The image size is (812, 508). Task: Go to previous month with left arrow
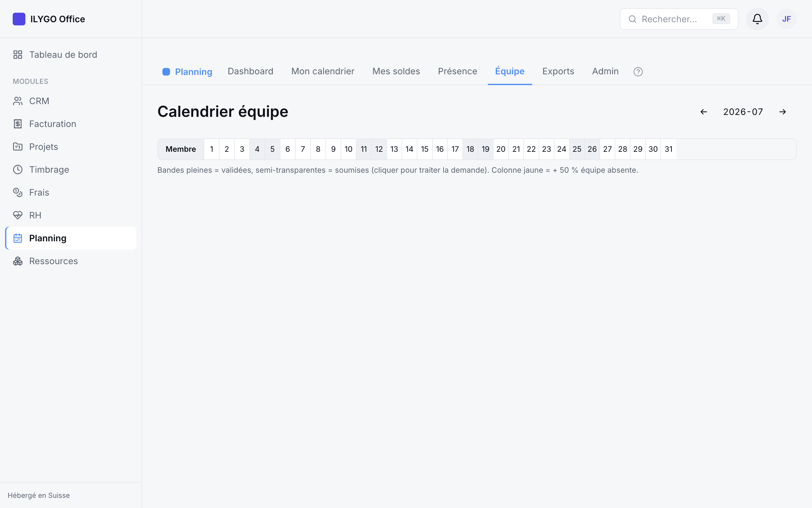[704, 111]
